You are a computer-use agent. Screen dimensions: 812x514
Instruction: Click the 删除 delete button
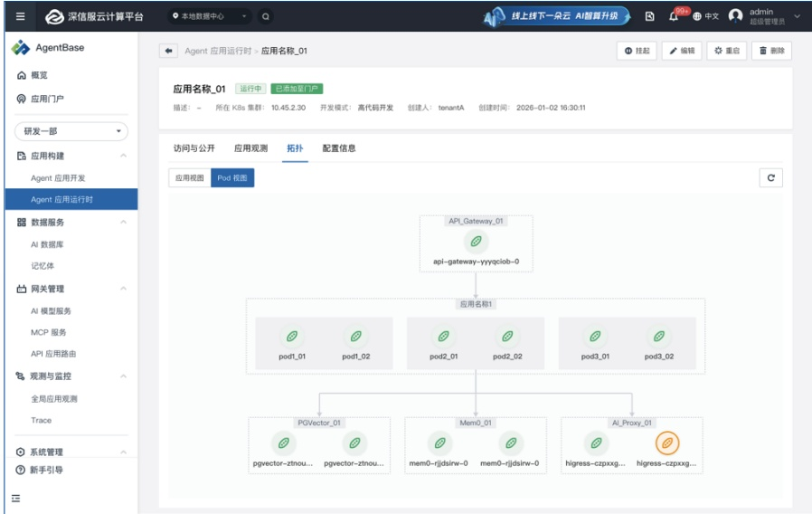click(772, 51)
